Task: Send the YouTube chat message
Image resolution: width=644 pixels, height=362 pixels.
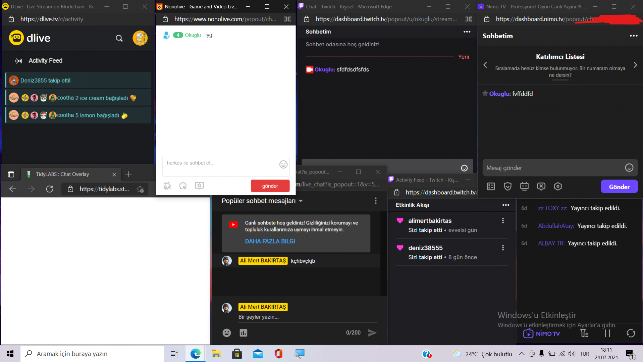Action: click(372, 332)
